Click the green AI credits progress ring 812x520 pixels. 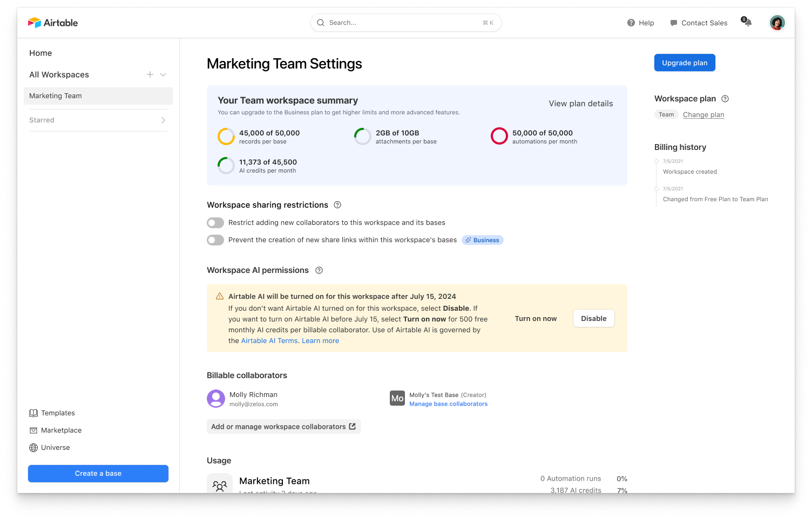tap(226, 166)
